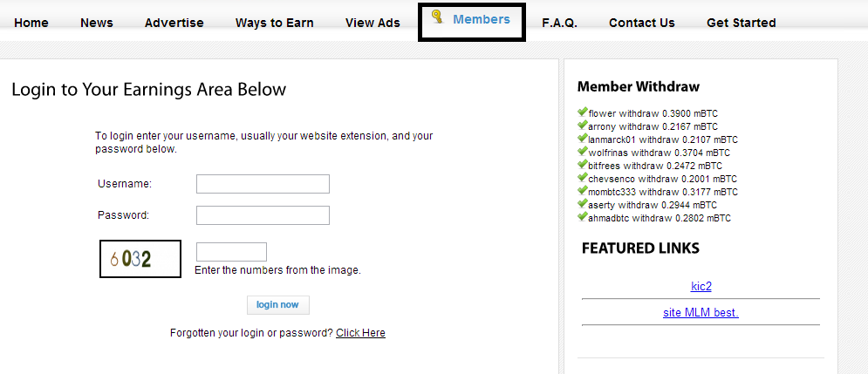Click the key icon beside Members

click(x=438, y=17)
